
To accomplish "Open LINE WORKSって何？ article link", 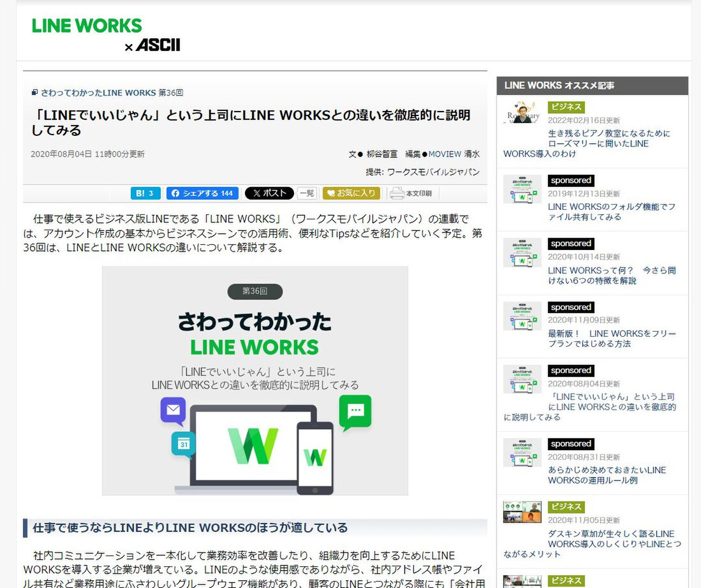I will tap(612, 276).
